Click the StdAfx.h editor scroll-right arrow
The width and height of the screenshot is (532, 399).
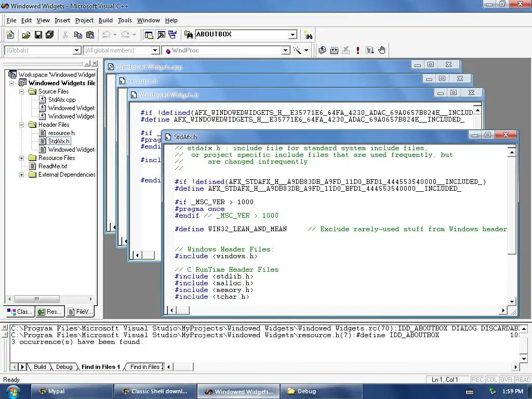pos(503,310)
